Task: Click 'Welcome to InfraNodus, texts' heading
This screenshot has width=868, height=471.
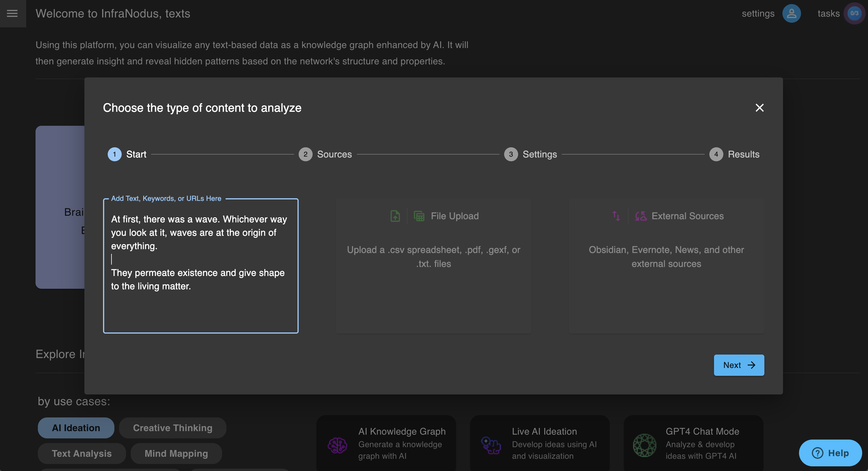Action: tap(113, 13)
